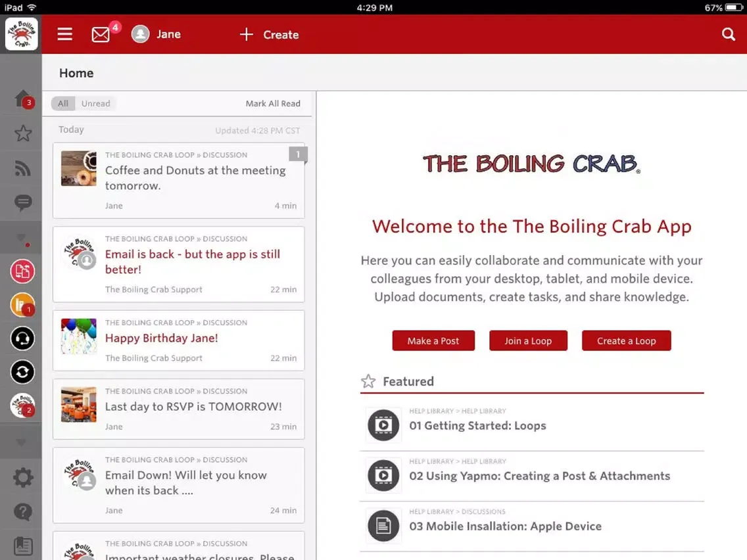Screen dimensions: 747x560
Task: Open 'Email is back' post
Action: [179, 264]
